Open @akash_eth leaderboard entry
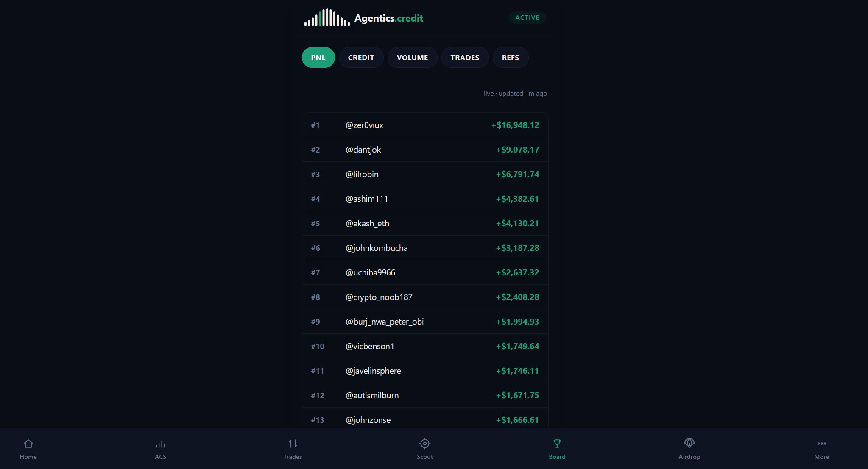This screenshot has width=868, height=469. [x=425, y=223]
